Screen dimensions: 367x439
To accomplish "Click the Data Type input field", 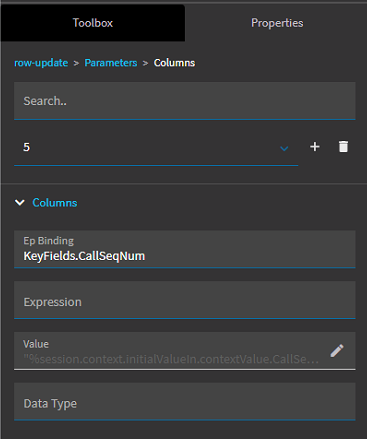I will click(x=185, y=401).
